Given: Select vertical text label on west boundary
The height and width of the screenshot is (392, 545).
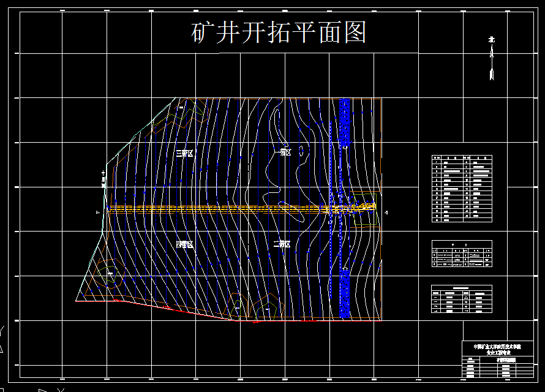Looking at the screenshot, I should (x=103, y=179).
